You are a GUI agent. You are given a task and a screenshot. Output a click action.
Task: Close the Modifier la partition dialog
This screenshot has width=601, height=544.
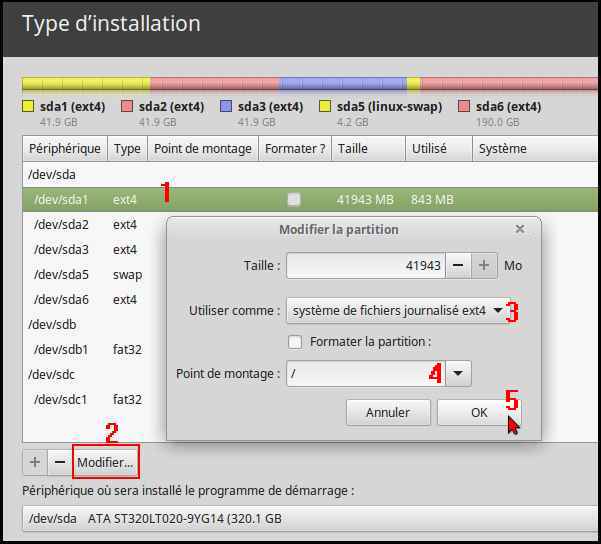[x=519, y=229]
